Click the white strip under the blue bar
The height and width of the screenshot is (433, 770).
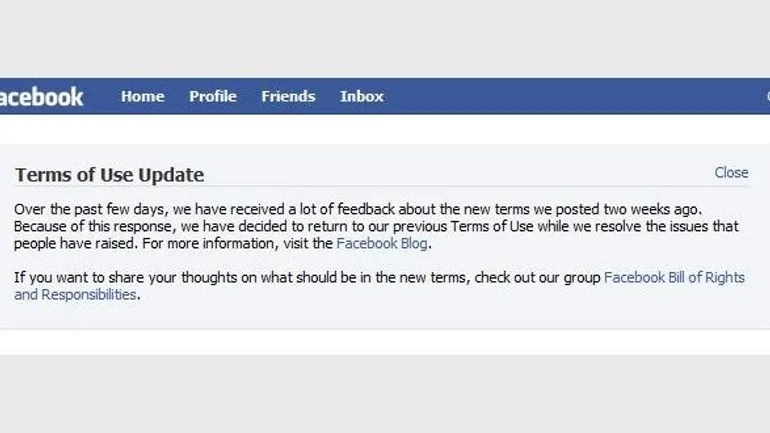click(x=385, y=128)
